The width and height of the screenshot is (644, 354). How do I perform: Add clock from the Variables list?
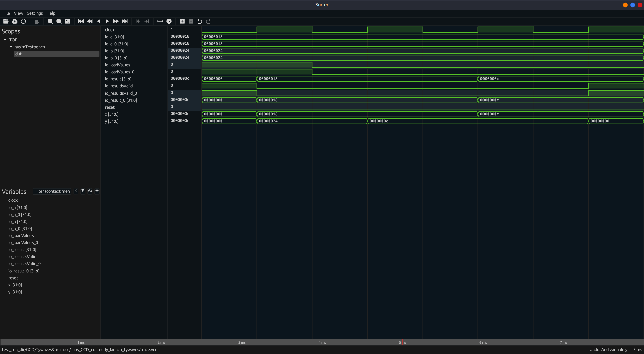pos(13,200)
